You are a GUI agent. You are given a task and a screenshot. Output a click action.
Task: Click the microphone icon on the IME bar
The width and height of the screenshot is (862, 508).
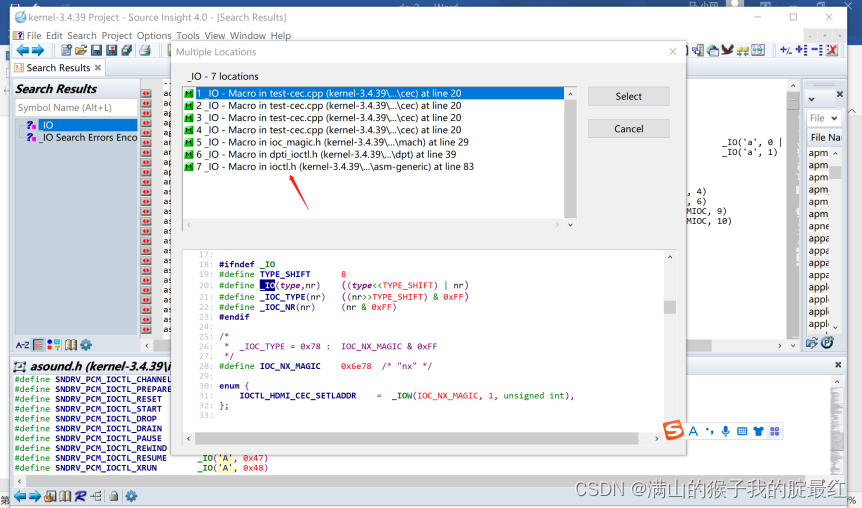click(726, 432)
